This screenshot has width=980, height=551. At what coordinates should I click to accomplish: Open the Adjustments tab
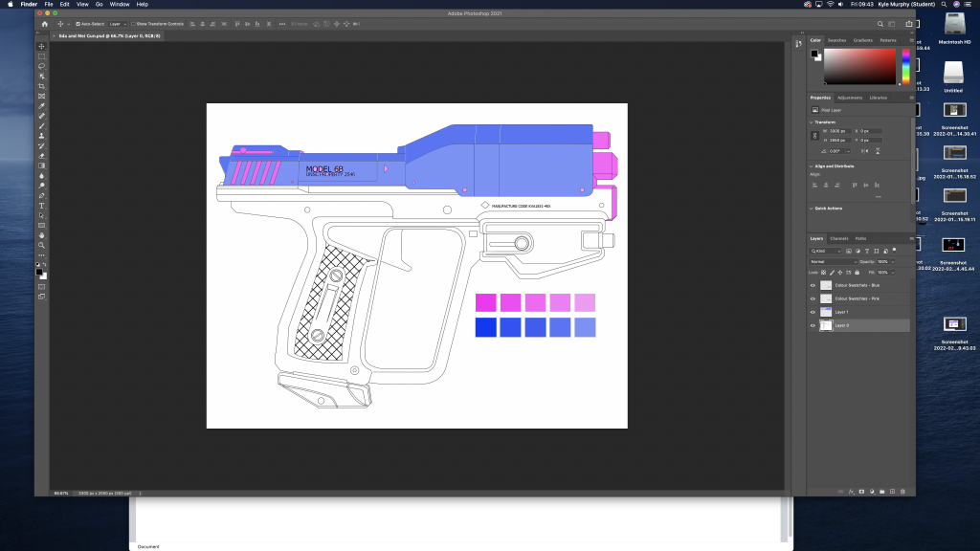click(x=850, y=98)
